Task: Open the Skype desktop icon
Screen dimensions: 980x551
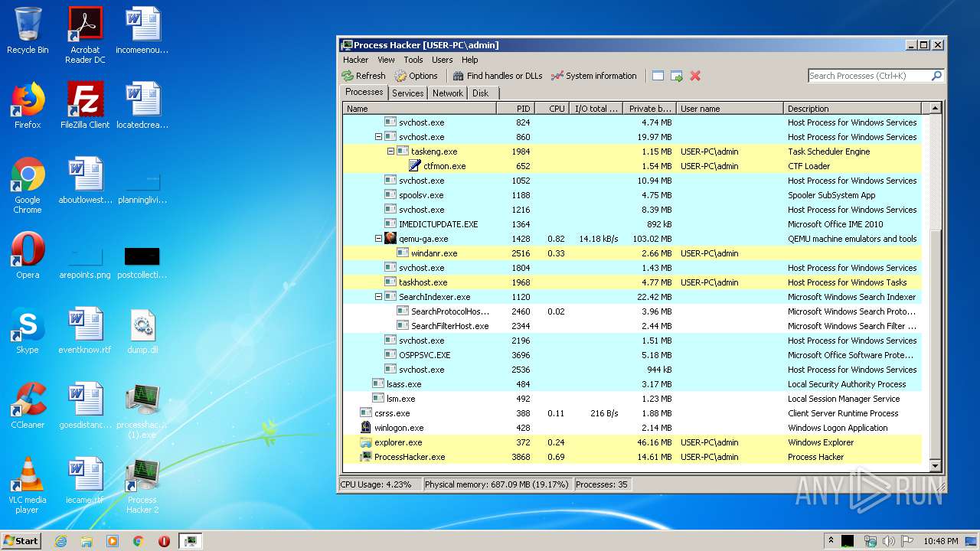Action: [x=28, y=331]
